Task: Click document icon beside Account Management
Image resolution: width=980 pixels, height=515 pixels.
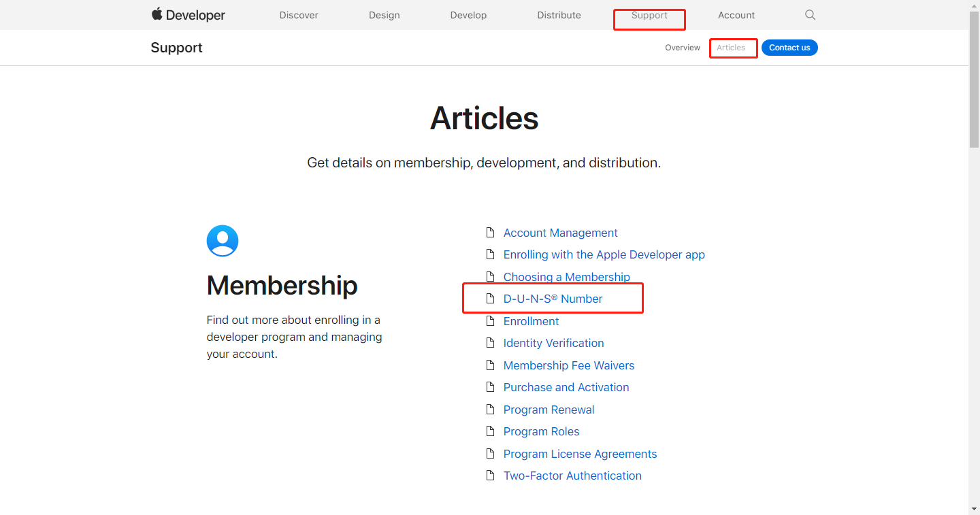Action: pyautogui.click(x=490, y=233)
